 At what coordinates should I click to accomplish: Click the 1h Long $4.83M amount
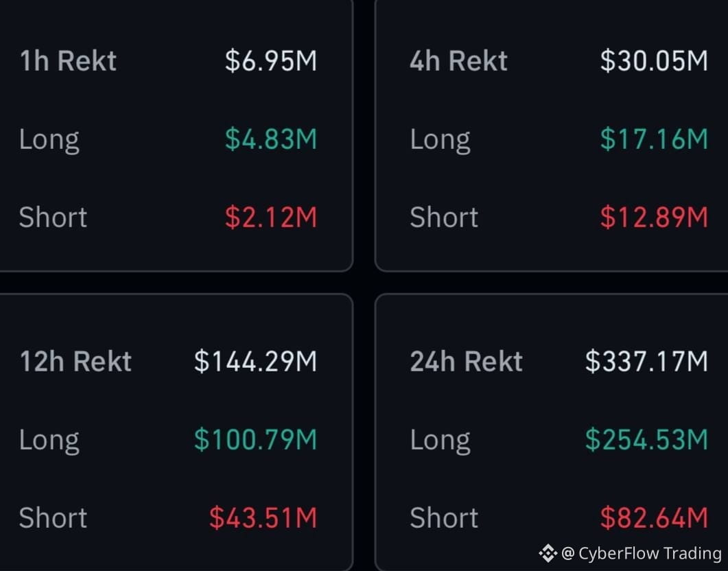270,139
